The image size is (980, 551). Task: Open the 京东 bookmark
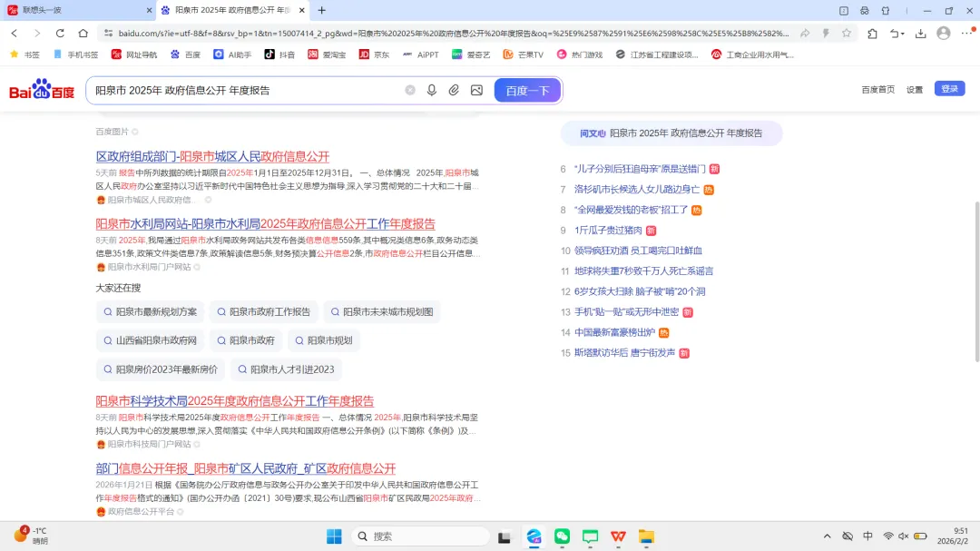click(x=374, y=54)
